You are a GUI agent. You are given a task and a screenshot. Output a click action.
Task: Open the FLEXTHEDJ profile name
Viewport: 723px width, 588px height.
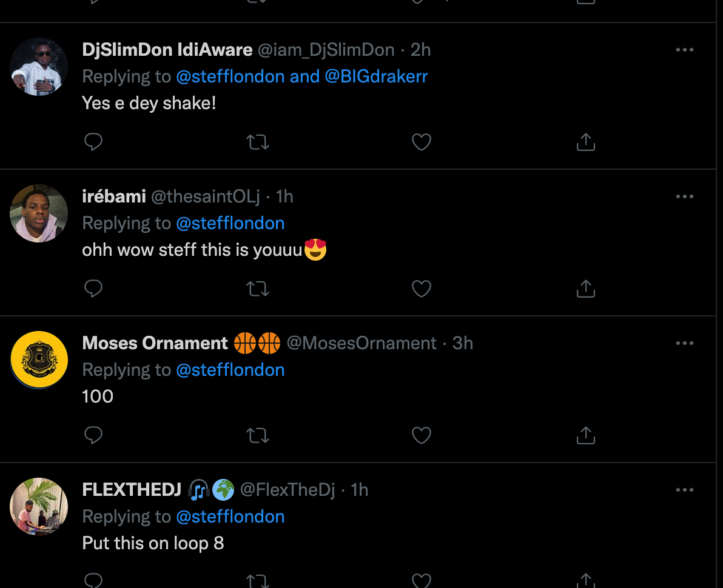(132, 490)
